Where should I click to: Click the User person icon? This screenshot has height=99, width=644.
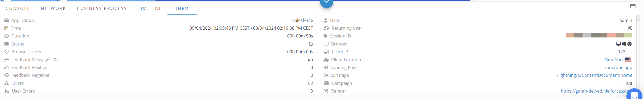(x=326, y=20)
